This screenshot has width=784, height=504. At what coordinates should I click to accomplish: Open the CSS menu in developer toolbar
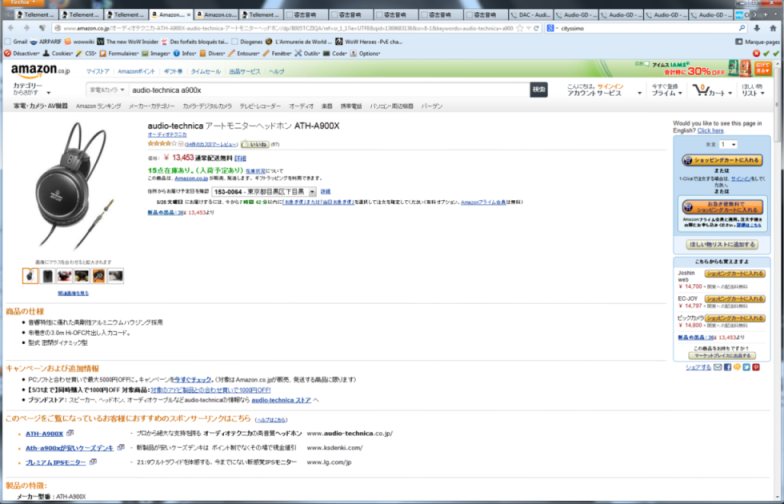pyautogui.click(x=86, y=54)
